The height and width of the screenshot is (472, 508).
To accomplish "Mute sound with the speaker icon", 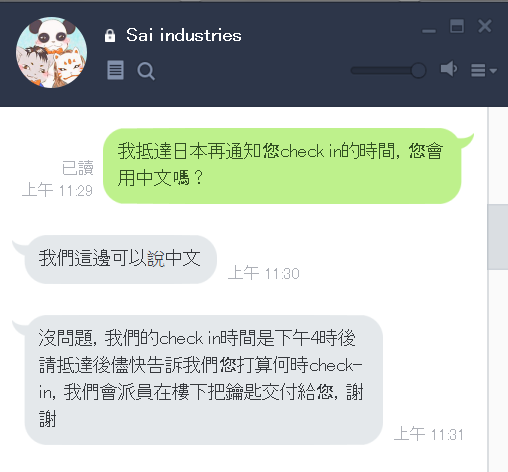I will click(x=449, y=69).
